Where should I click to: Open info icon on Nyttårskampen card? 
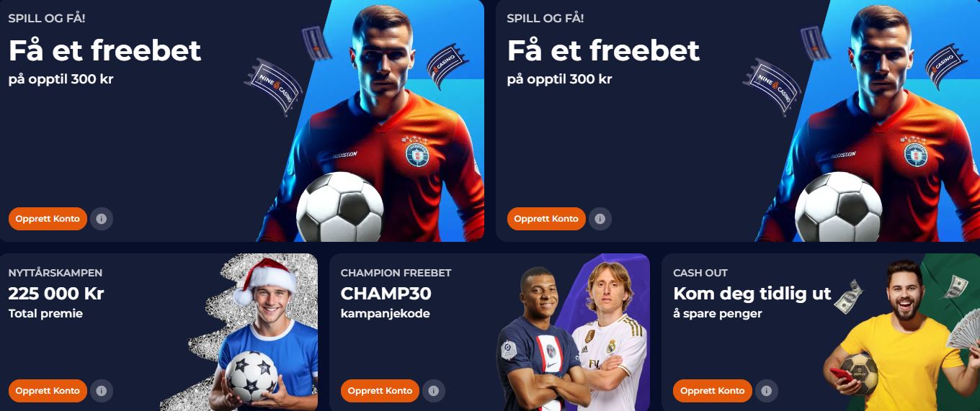coord(102,391)
